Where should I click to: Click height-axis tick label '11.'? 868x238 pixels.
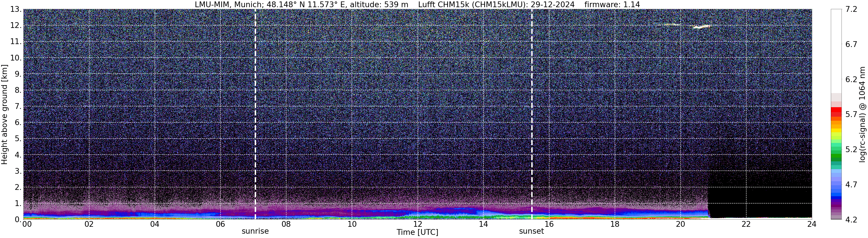16,42
